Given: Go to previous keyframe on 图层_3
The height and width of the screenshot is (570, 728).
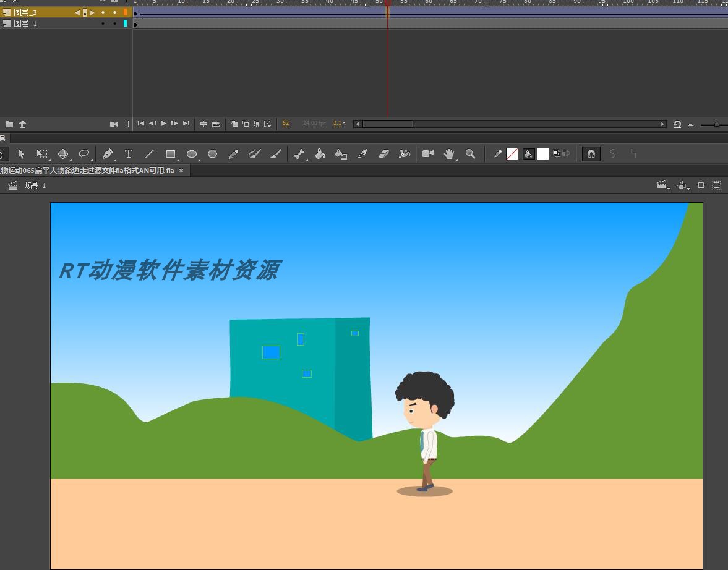Looking at the screenshot, I should point(77,12).
